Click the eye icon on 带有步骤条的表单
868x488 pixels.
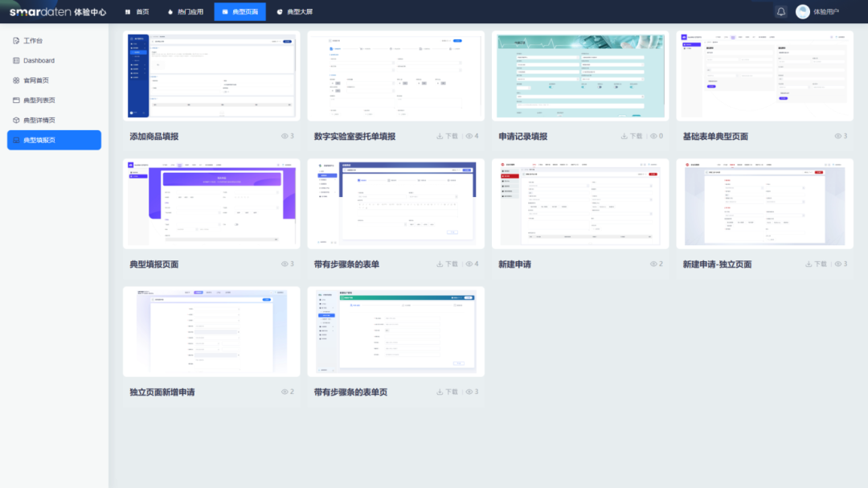click(x=469, y=265)
